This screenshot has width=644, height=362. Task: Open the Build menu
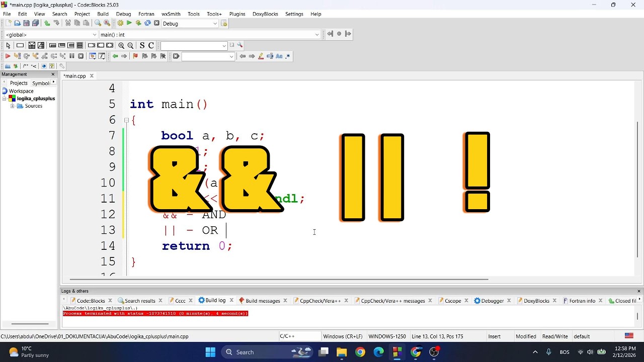coord(103,14)
